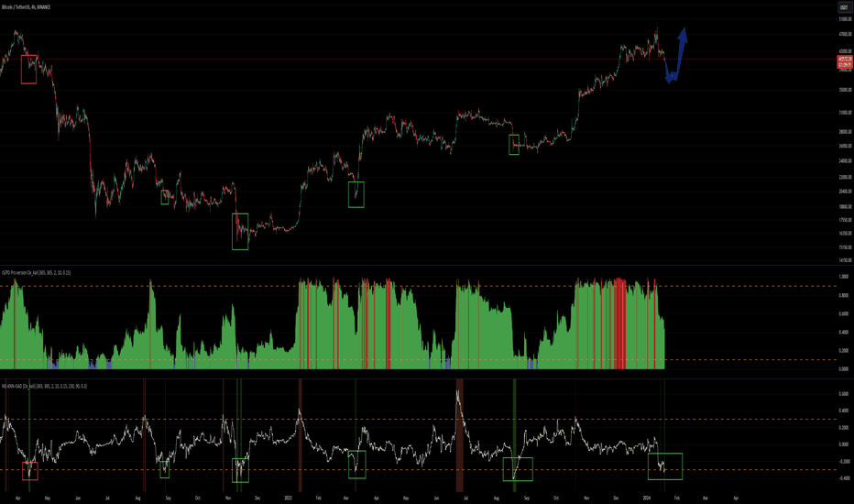Select the IS/PD Pro version indicator legend
Image resolution: width=854 pixels, height=504 pixels.
click(x=36, y=272)
